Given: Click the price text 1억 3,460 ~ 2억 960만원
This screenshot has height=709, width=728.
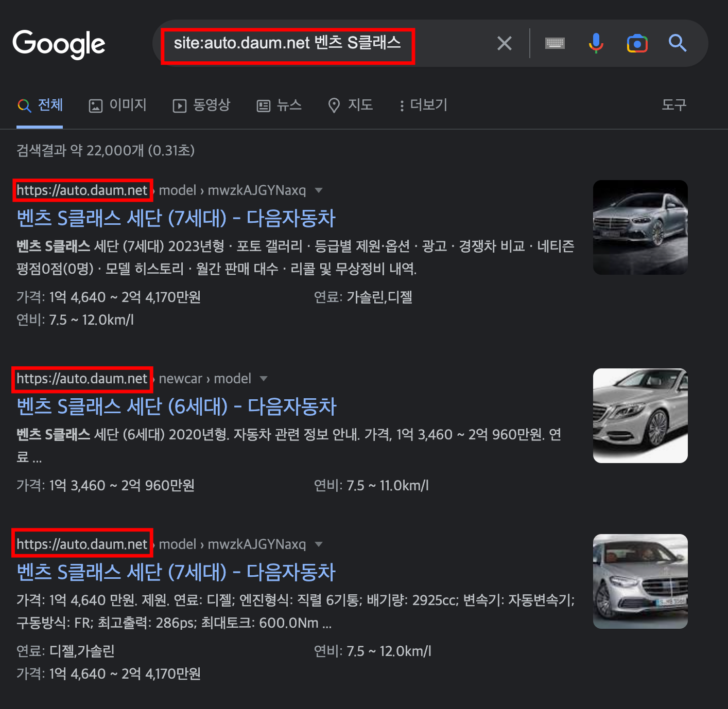Looking at the screenshot, I should (x=122, y=485).
